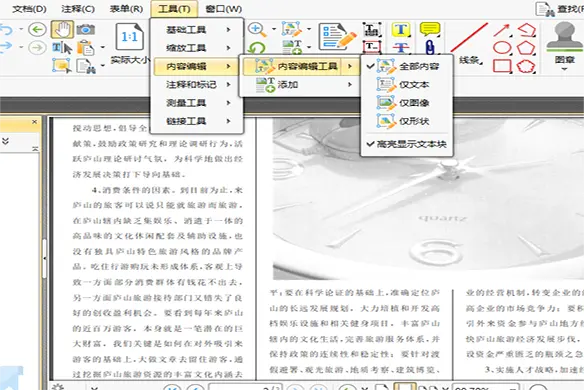Click the add text/image toolbar icon
This screenshot has height=390, width=584.
(x=292, y=47)
